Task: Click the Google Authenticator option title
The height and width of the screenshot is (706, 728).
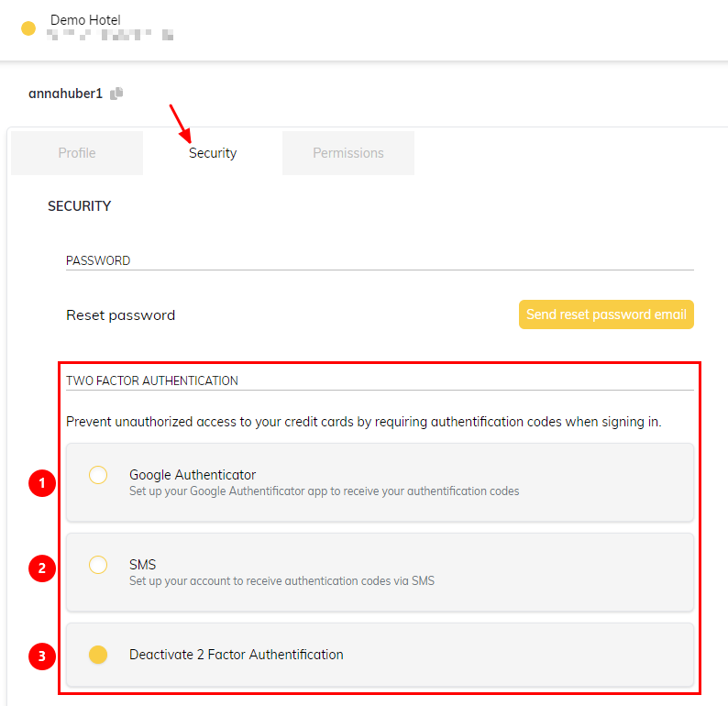Action: [x=193, y=475]
